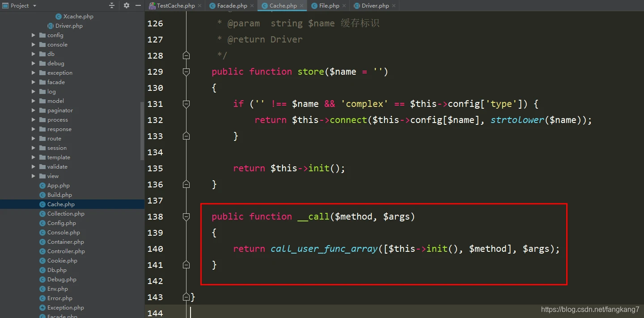
Task: Click the collapse all icon in Project panel
Action: (x=112, y=5)
